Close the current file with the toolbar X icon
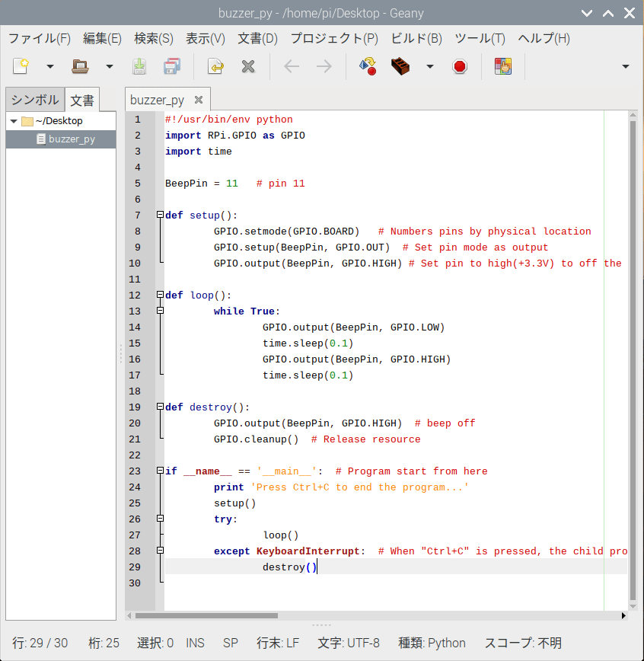The height and width of the screenshot is (661, 644). pyautogui.click(x=247, y=66)
